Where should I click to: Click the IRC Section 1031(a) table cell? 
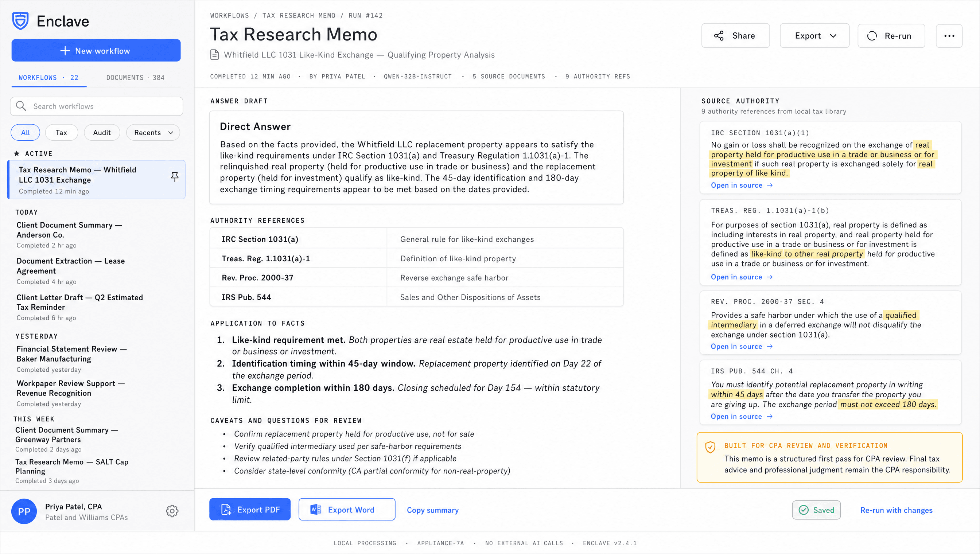(x=298, y=239)
